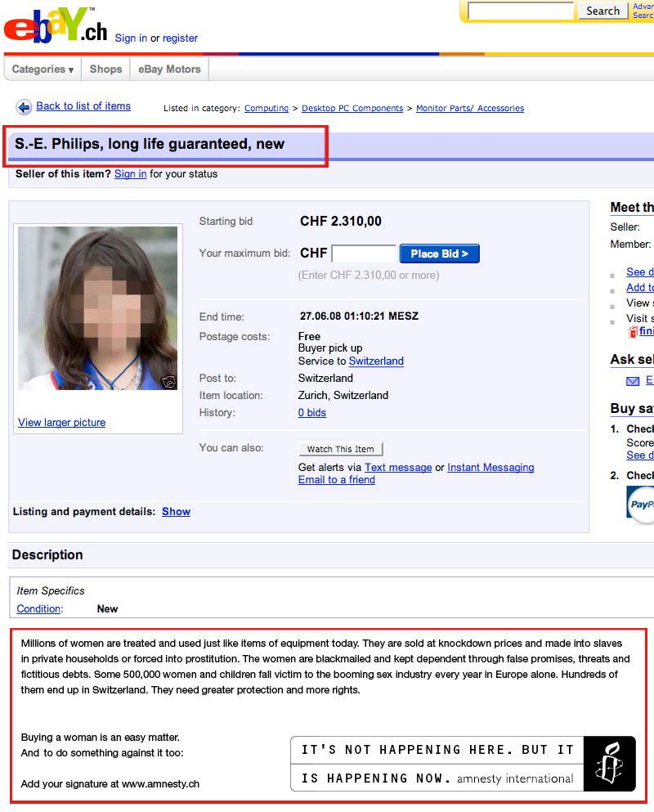Click the enlarge icon on the item photo
The width and height of the screenshot is (654, 812).
[168, 382]
